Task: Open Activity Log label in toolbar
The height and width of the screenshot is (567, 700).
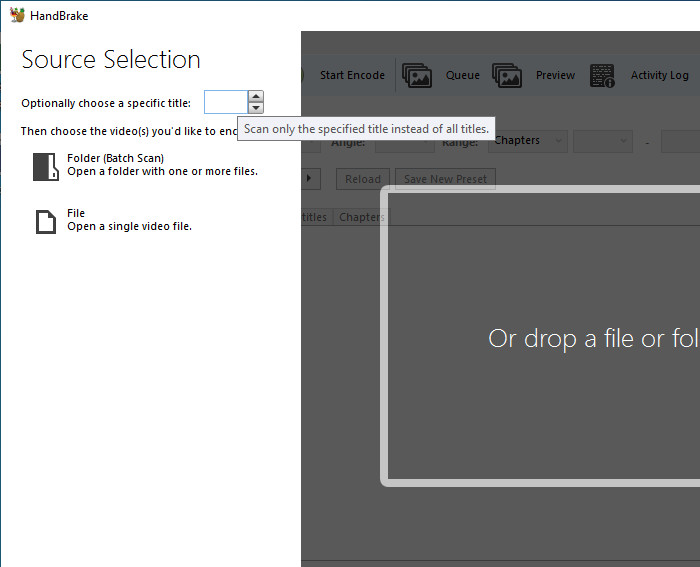Action: (659, 75)
